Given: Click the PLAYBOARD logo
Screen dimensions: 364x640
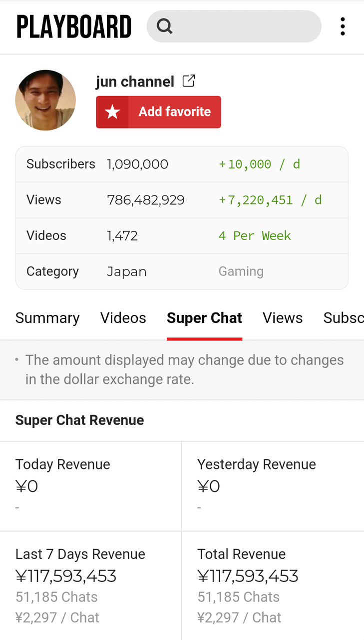Looking at the screenshot, I should click(74, 27).
